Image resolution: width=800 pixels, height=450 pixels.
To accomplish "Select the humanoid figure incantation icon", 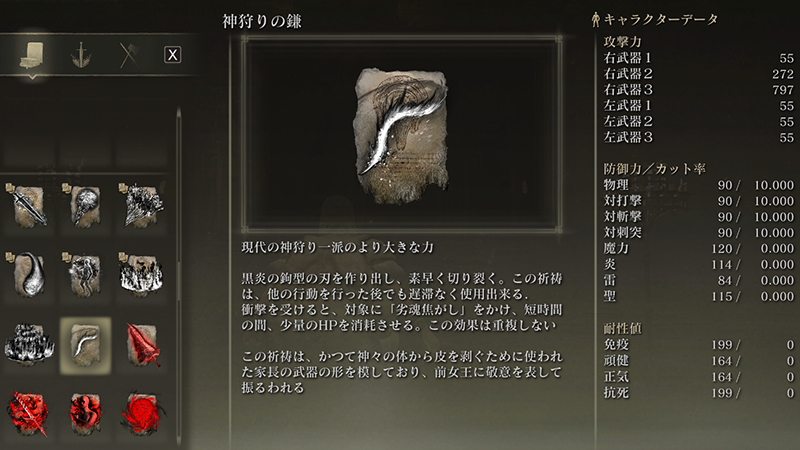I will [85, 274].
